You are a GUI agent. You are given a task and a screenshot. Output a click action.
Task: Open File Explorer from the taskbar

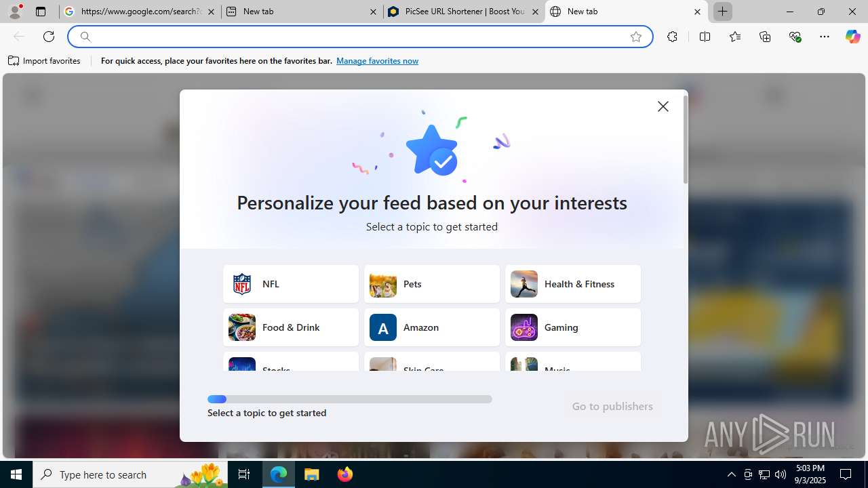coord(312,474)
